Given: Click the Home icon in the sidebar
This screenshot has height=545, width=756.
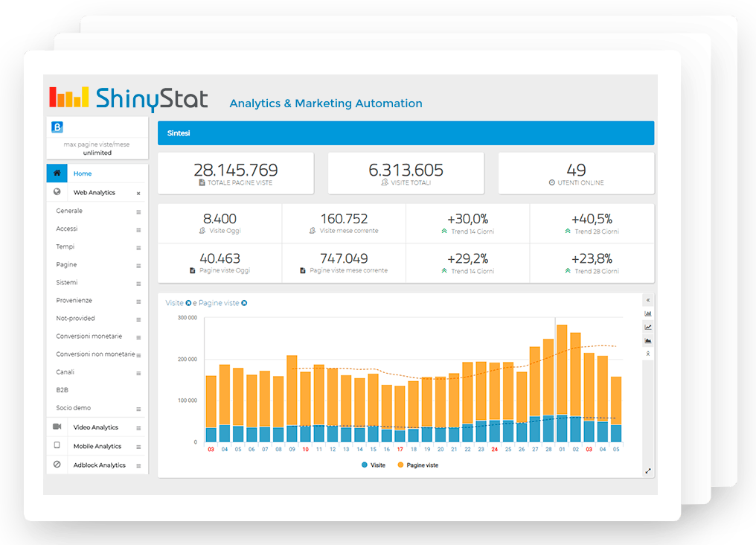Looking at the screenshot, I should point(57,173).
